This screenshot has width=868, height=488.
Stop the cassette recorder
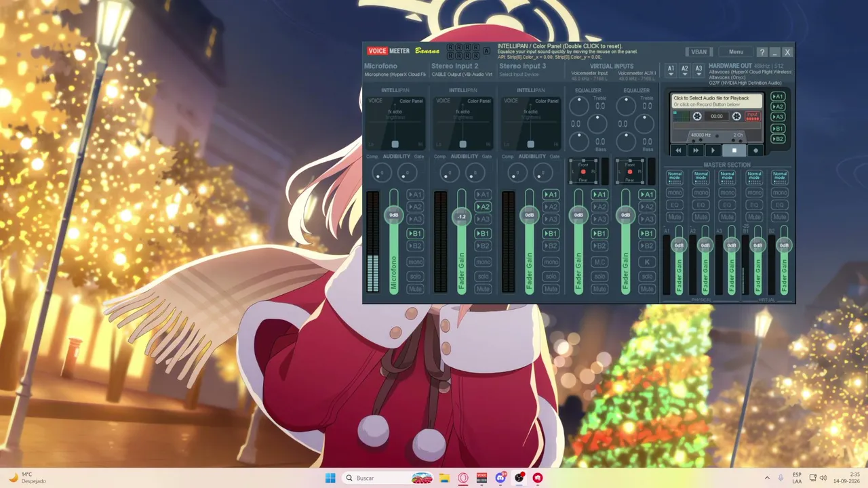click(x=734, y=150)
